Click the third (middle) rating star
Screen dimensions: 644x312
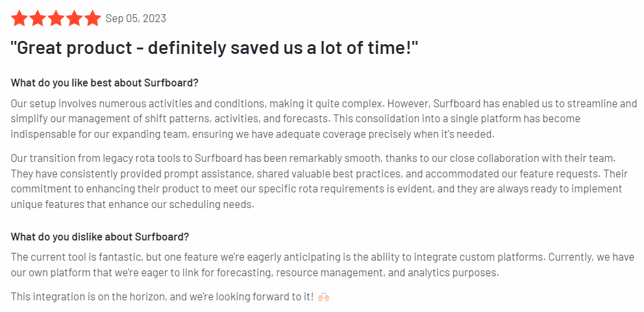[56, 18]
